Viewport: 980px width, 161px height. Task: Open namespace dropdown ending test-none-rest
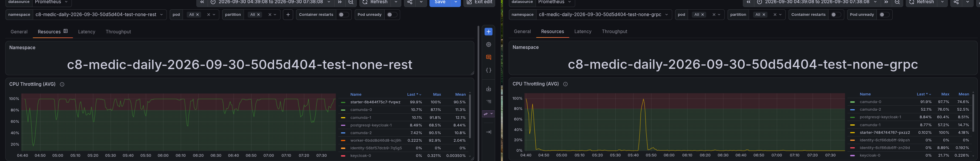[99, 15]
